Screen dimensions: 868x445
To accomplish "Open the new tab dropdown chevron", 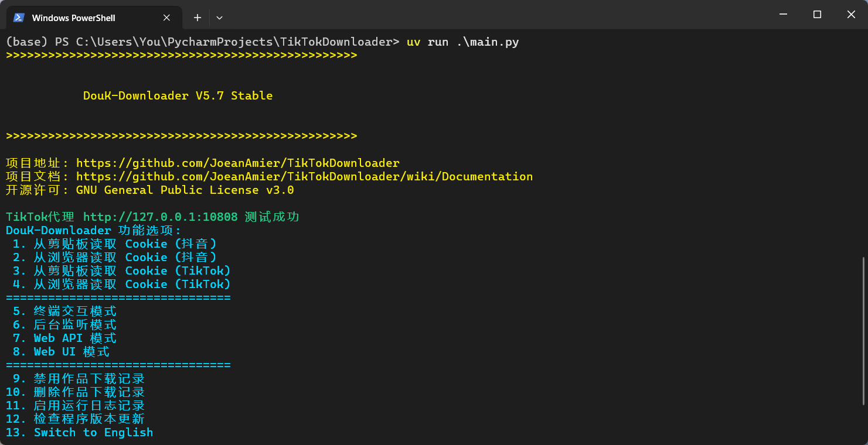I will tap(219, 18).
